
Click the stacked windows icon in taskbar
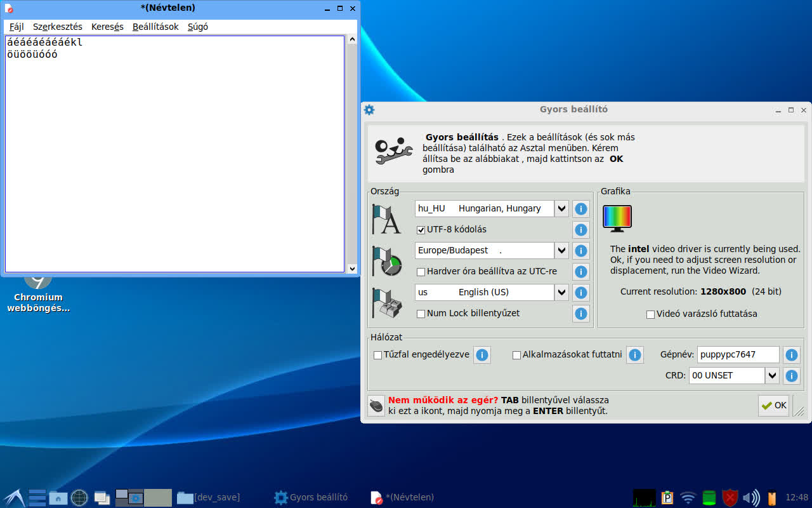(101, 498)
